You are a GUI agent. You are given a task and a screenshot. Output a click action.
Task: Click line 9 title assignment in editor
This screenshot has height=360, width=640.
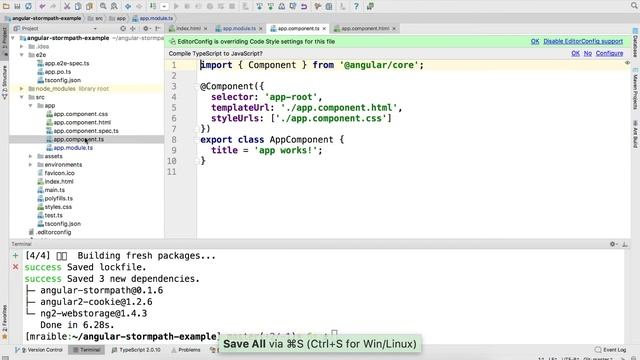267,150
